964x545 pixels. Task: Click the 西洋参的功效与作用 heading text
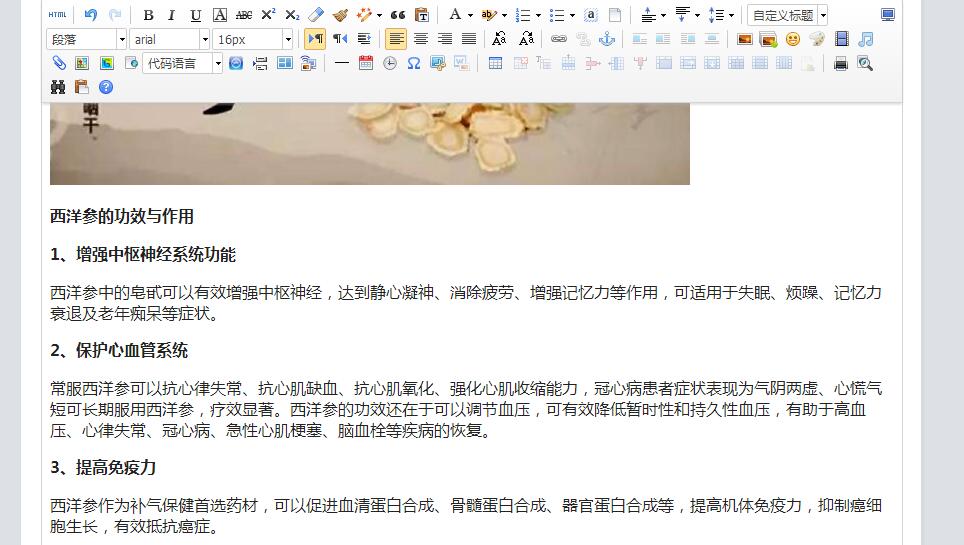click(122, 216)
